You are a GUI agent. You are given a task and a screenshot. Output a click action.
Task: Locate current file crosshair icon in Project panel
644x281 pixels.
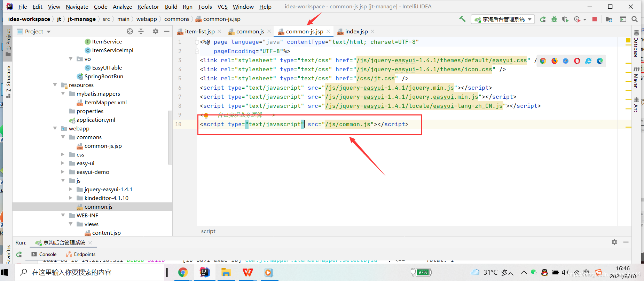pyautogui.click(x=130, y=31)
